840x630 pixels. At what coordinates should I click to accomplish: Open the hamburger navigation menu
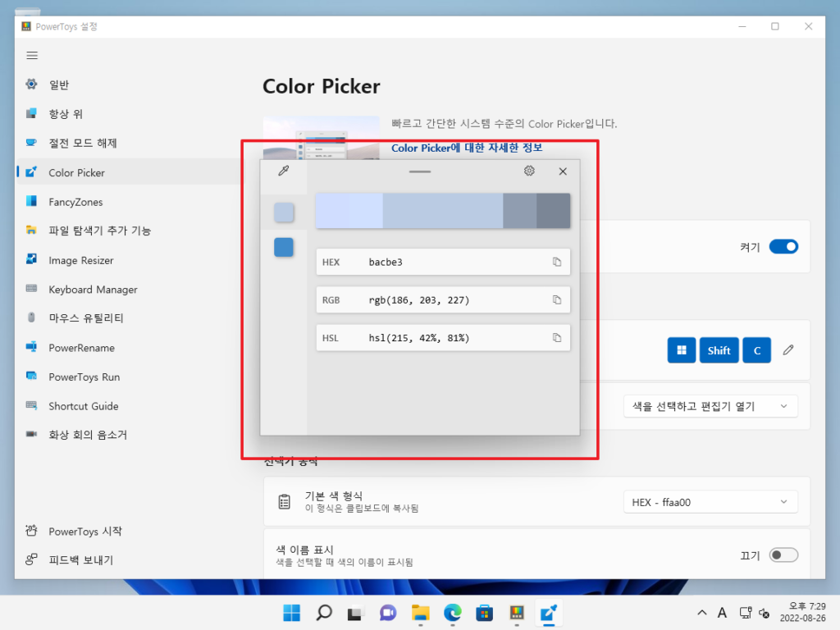(x=32, y=55)
